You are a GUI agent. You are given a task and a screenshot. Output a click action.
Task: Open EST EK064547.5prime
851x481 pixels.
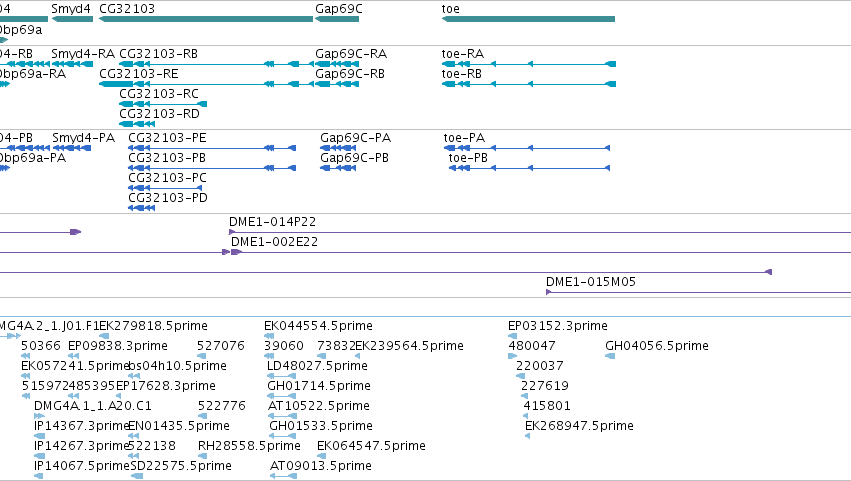pos(371,446)
